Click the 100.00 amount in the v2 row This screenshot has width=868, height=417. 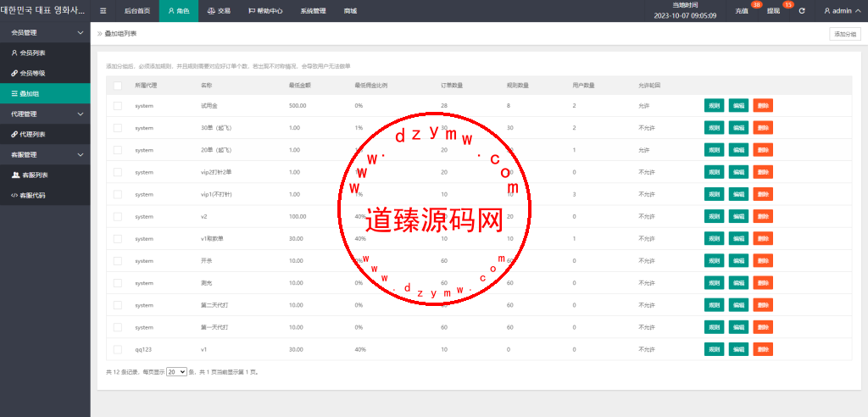(x=298, y=216)
